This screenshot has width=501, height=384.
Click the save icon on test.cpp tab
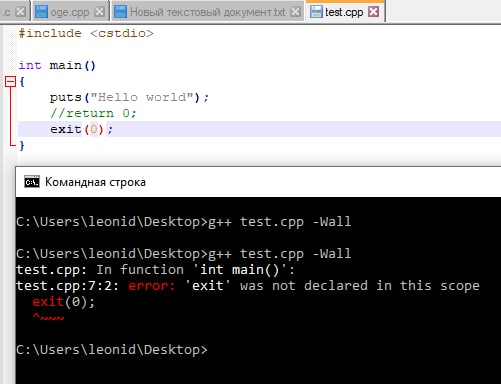click(316, 12)
